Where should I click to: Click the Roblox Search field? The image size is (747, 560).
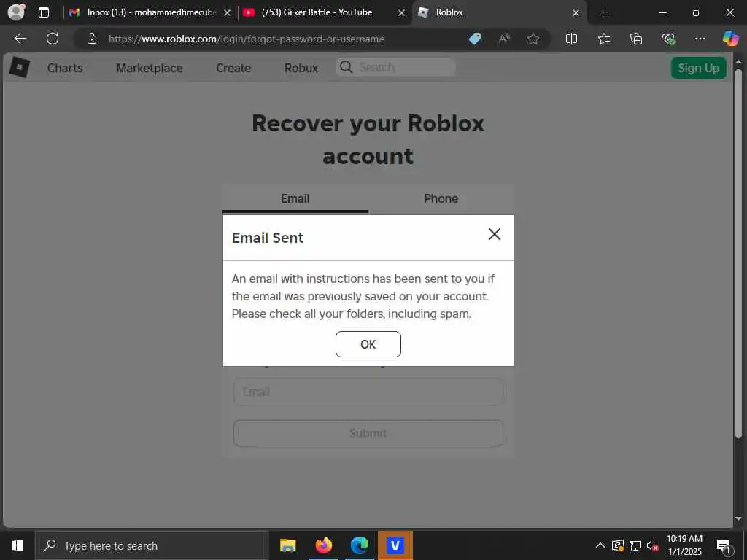point(396,67)
